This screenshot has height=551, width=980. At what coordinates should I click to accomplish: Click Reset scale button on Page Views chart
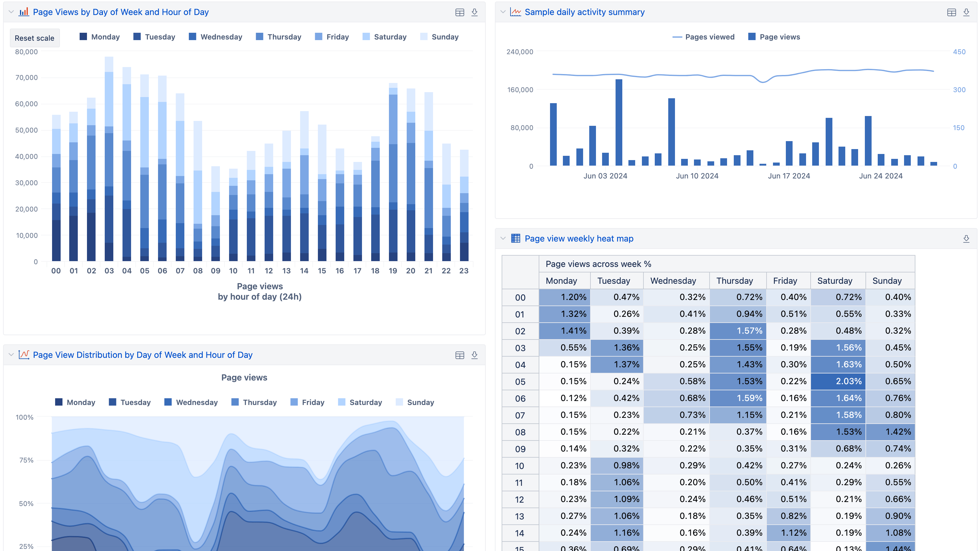point(34,36)
